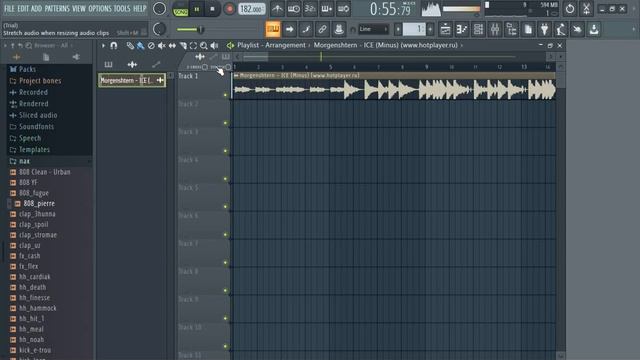This screenshot has width=640, height=360.
Task: Mute Track 2 with its green light
Action: (225, 123)
